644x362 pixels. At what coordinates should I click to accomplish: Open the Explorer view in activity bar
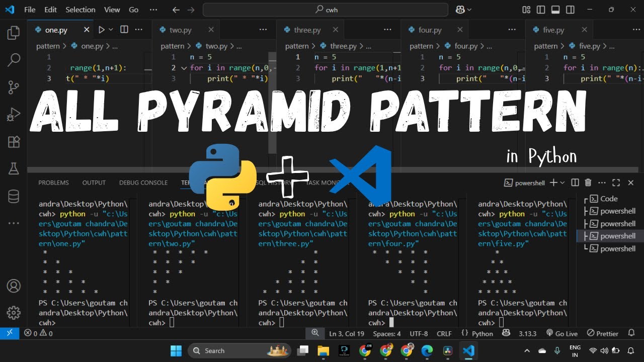pyautogui.click(x=14, y=33)
